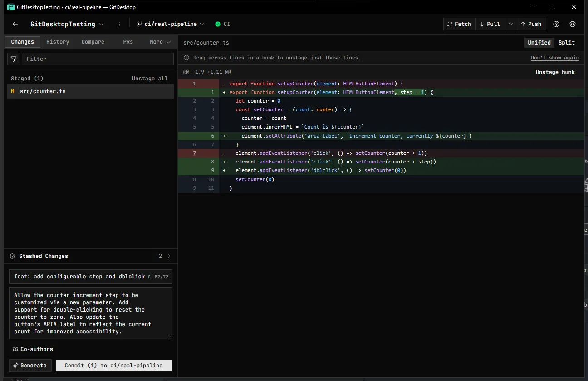Focus the commit summary field
Screen dimensions: 588x381
click(x=90, y=277)
